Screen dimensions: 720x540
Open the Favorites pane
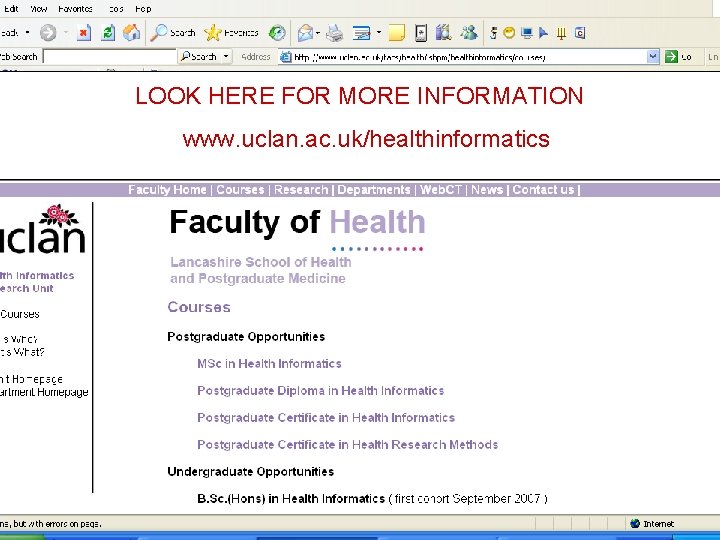pyautogui.click(x=231, y=33)
